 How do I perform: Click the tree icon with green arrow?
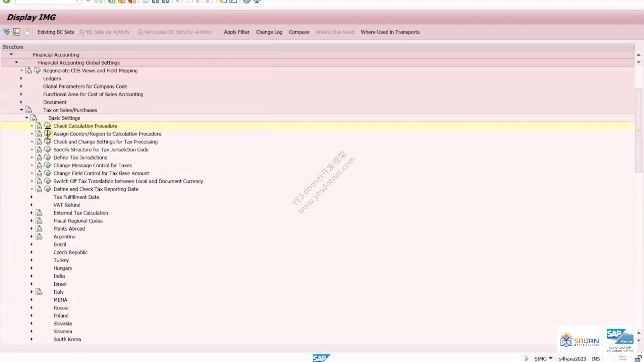(x=16, y=32)
